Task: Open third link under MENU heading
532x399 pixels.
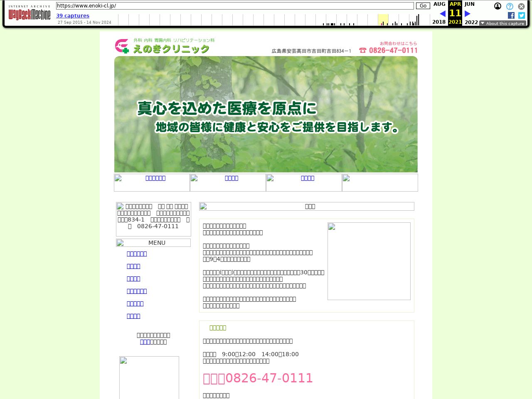Action: click(x=133, y=278)
